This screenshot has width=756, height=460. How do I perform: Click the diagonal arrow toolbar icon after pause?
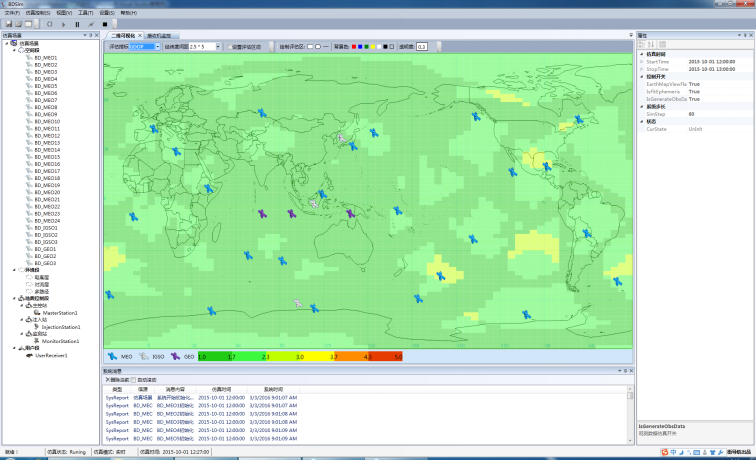pos(91,24)
